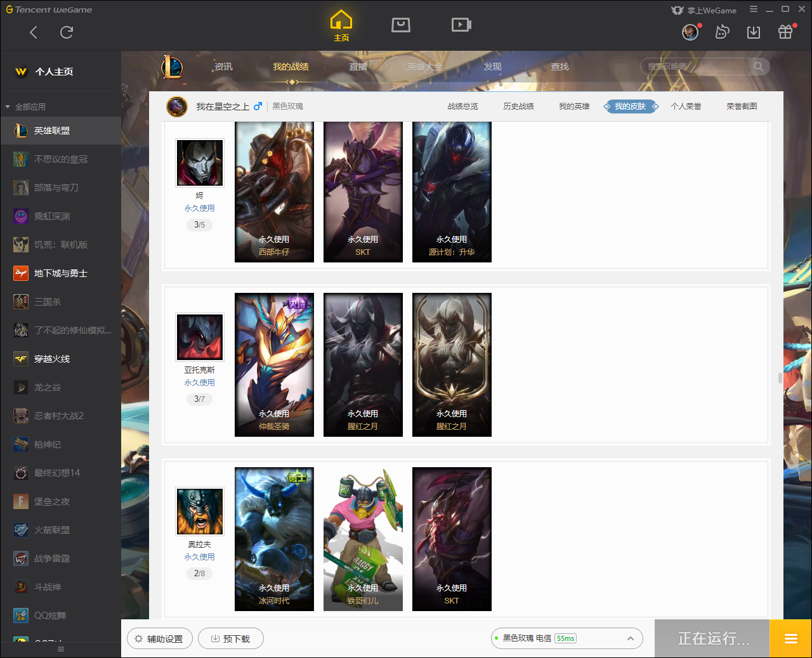812x658 pixels.
Task: Switch to 我的英雄 sub-tab
Action: click(x=574, y=106)
